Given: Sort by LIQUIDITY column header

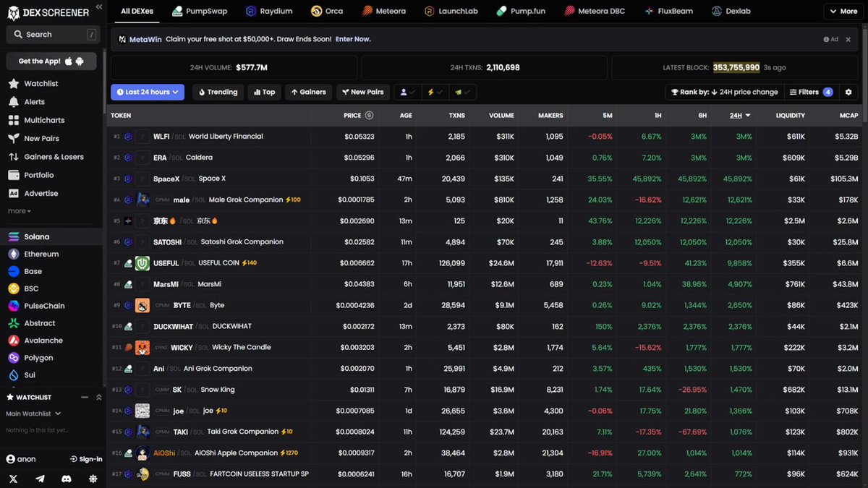Looking at the screenshot, I should 790,116.
